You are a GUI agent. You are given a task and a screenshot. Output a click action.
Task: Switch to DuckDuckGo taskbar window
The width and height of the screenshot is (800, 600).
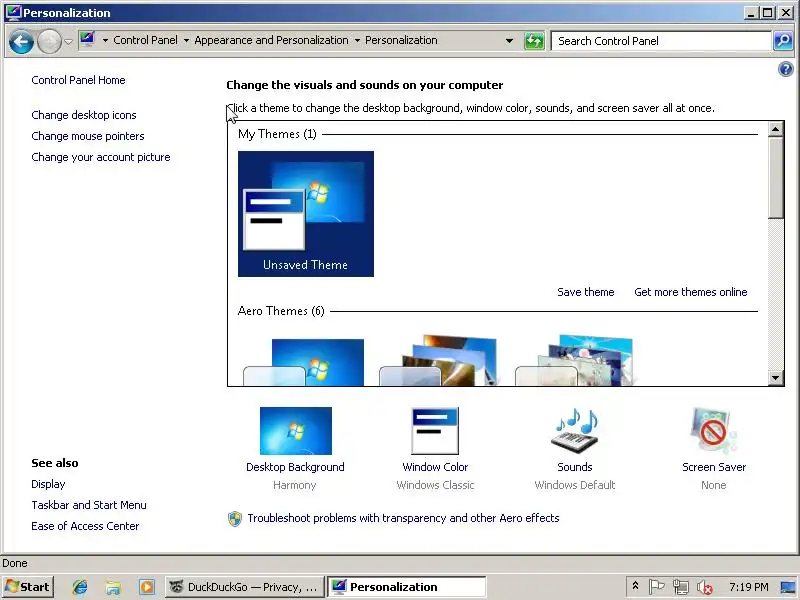244,587
